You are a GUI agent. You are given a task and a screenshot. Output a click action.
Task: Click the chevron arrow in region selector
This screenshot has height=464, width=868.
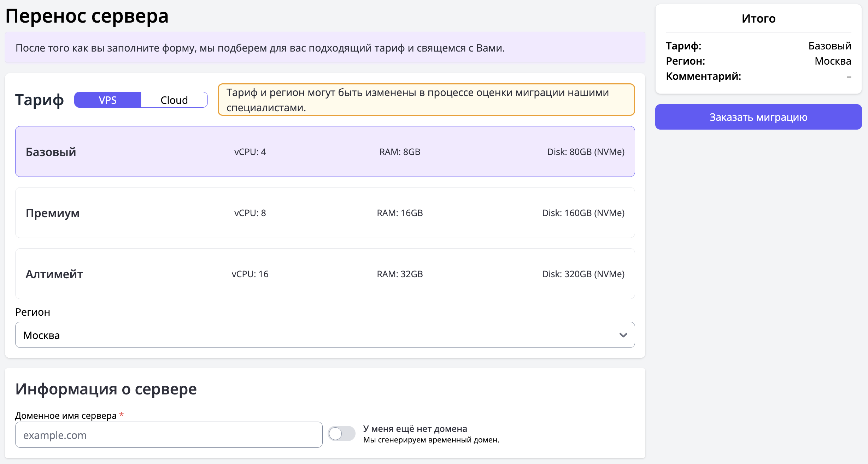click(x=623, y=335)
